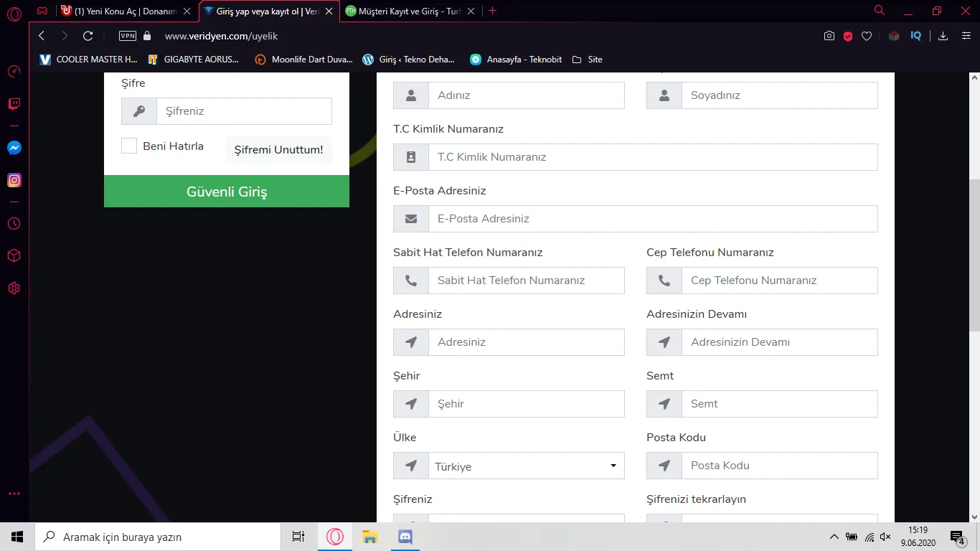Open Settings gear in the sidebar
The width and height of the screenshot is (980, 551).
click(x=14, y=288)
